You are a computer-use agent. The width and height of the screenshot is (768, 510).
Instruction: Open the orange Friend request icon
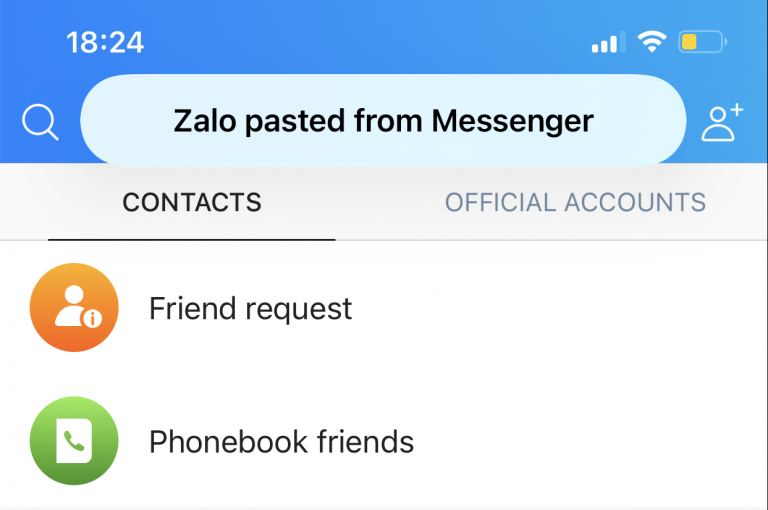point(74,308)
